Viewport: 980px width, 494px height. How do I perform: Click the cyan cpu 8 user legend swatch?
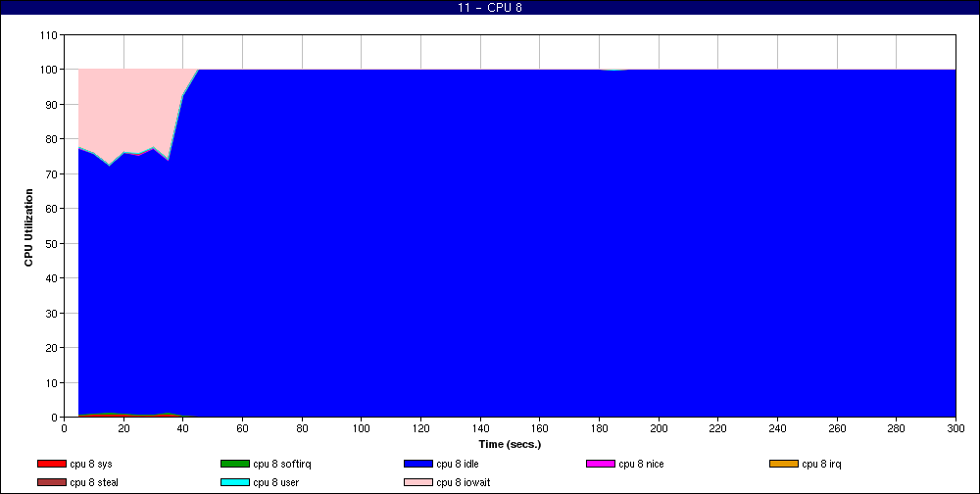[x=235, y=482]
